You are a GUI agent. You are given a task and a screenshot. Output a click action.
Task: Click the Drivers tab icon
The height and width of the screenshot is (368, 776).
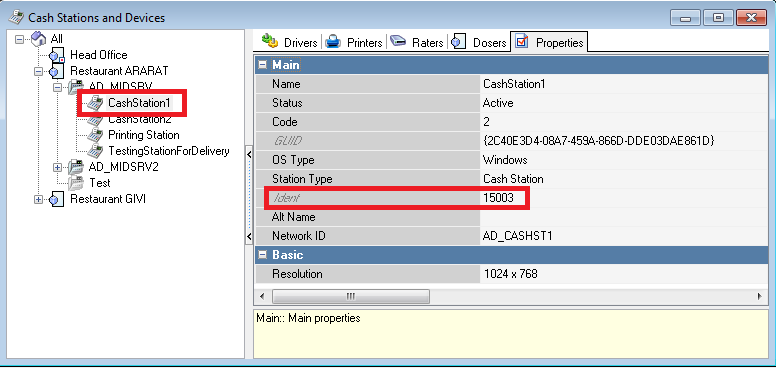pos(270,42)
